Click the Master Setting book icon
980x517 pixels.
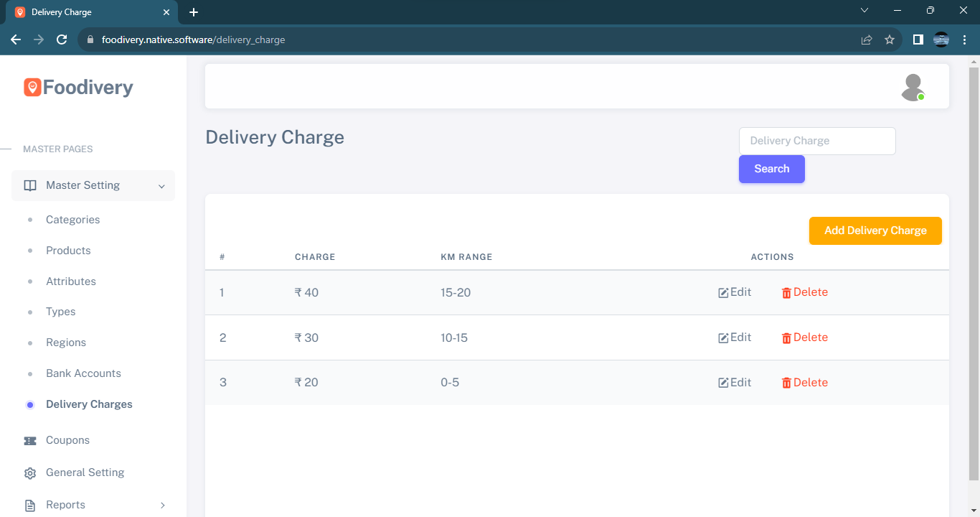(30, 186)
